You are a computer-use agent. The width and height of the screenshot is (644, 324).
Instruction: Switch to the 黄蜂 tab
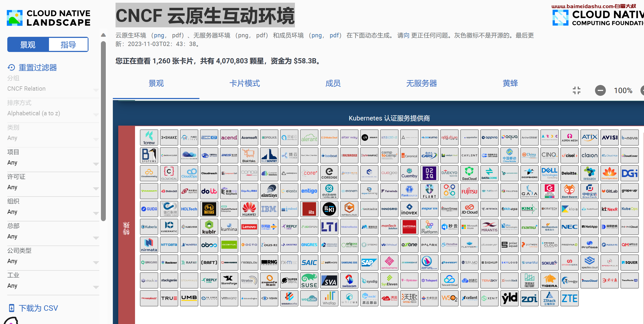[x=510, y=83]
